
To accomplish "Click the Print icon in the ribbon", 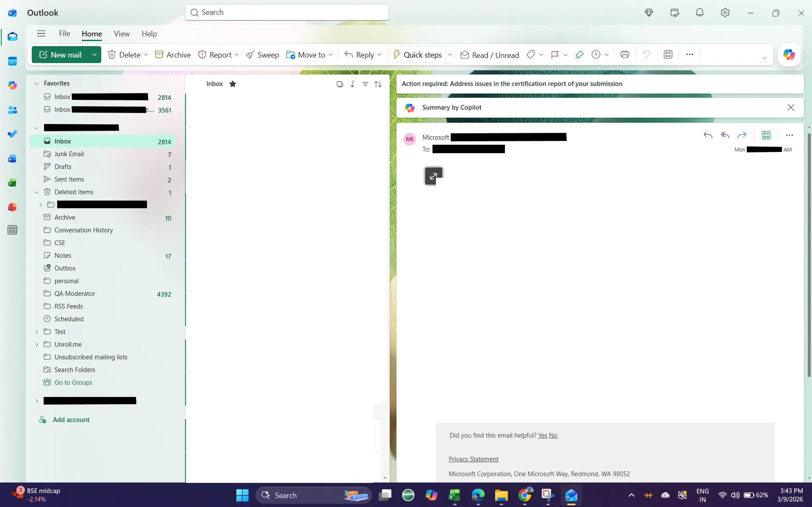I will point(624,55).
